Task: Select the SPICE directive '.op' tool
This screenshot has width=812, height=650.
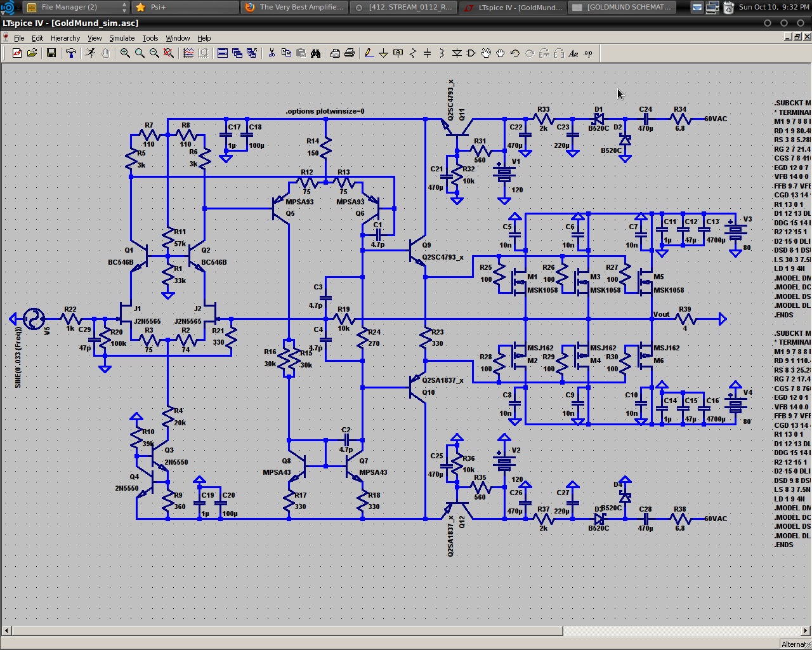Action: click(x=588, y=53)
